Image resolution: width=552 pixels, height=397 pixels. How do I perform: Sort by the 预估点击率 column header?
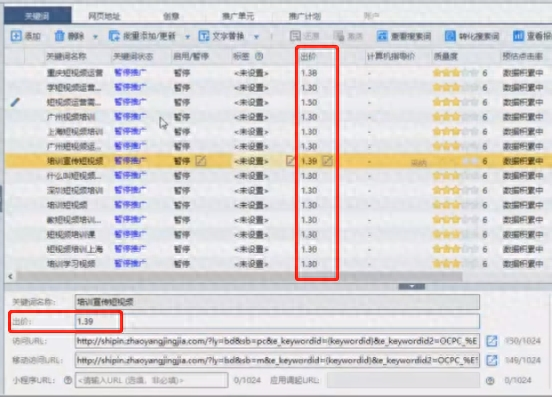click(523, 56)
